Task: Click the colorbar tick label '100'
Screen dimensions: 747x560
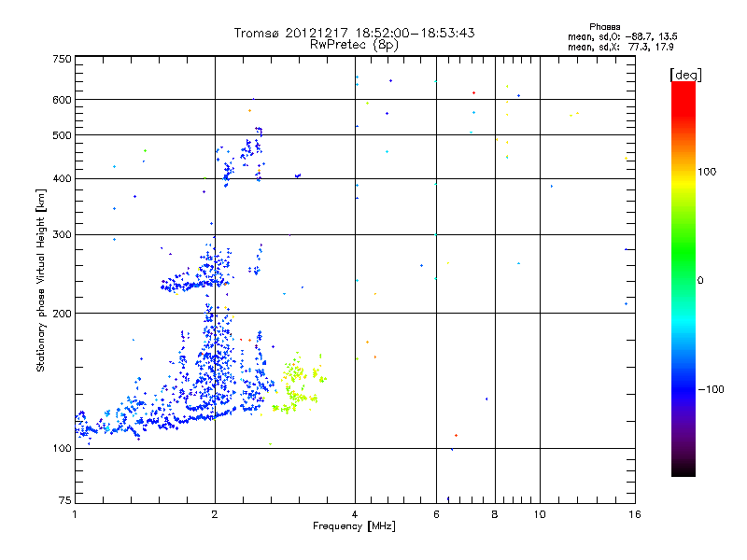Action: tap(707, 172)
